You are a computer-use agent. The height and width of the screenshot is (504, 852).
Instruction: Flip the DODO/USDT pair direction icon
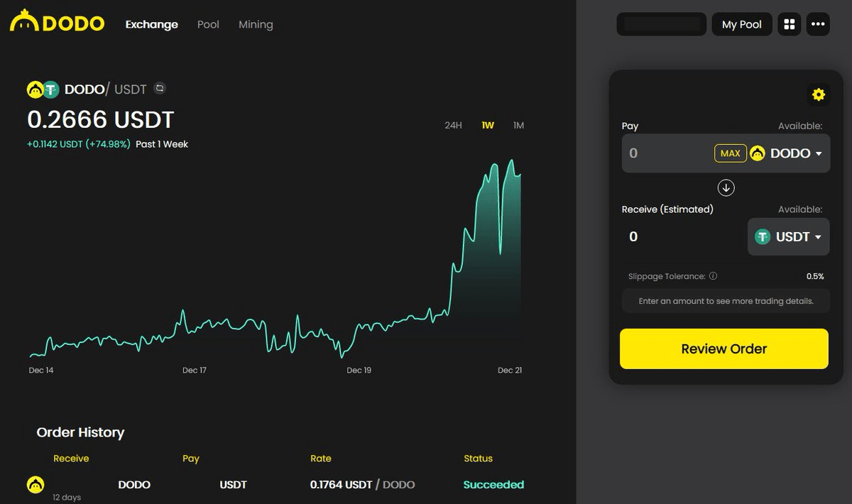point(160,88)
